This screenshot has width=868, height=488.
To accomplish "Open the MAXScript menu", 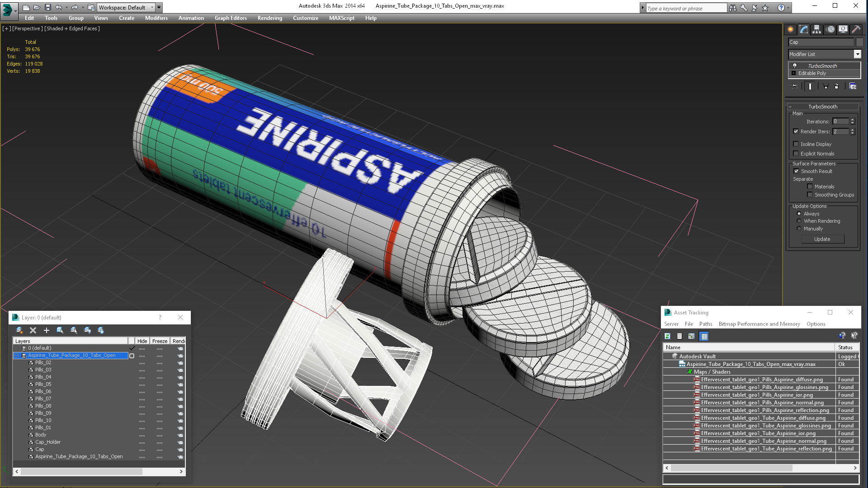I will [342, 18].
